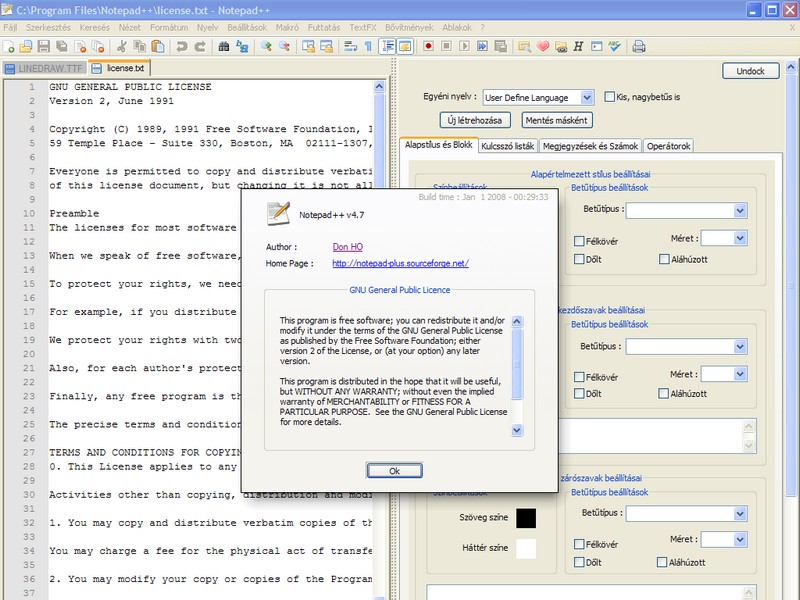Select the Operátorok tab
The image size is (800, 600).
668,146
